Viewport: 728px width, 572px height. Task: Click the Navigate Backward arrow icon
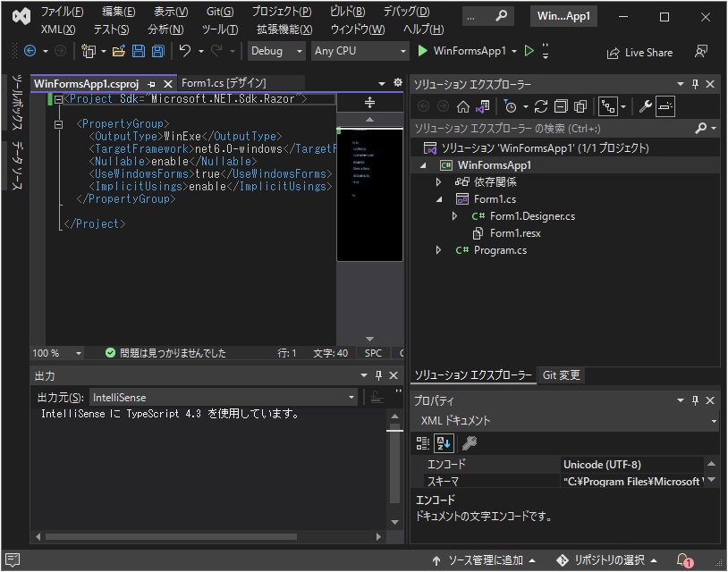[x=30, y=51]
